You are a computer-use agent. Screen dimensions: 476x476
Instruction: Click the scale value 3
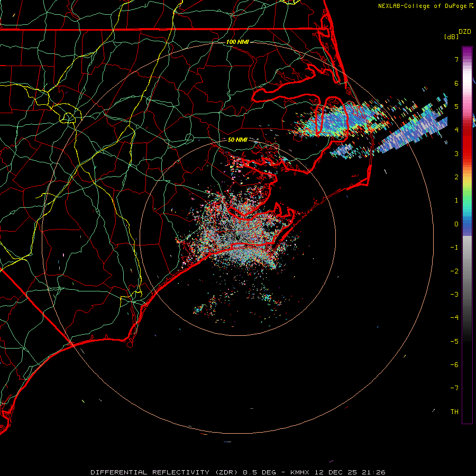456,153
